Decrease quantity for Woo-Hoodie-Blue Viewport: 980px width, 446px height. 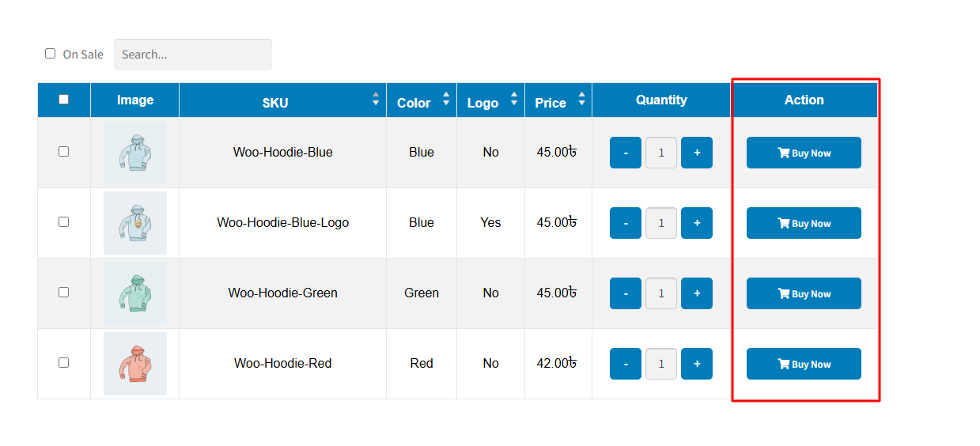coord(626,153)
